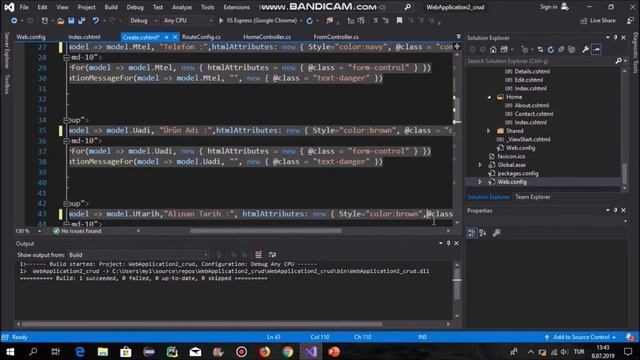
Task: Collapse the code region at line 34
Action: point(66,120)
